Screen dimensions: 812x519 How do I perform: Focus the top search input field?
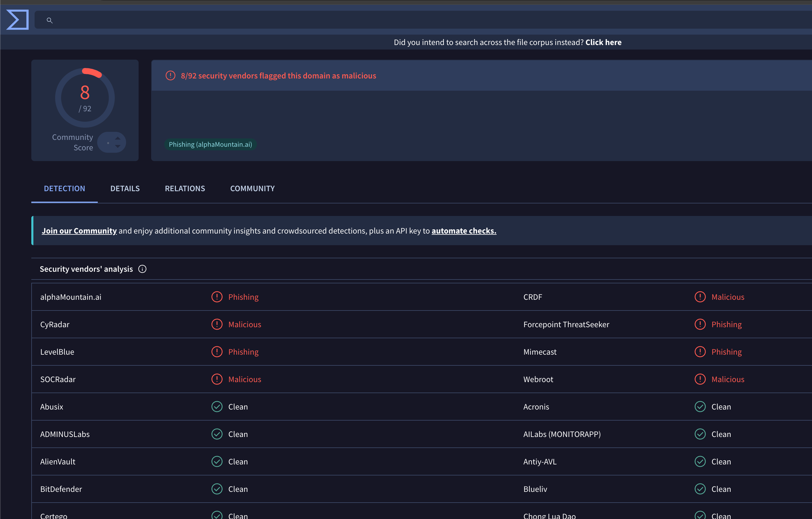(x=423, y=20)
